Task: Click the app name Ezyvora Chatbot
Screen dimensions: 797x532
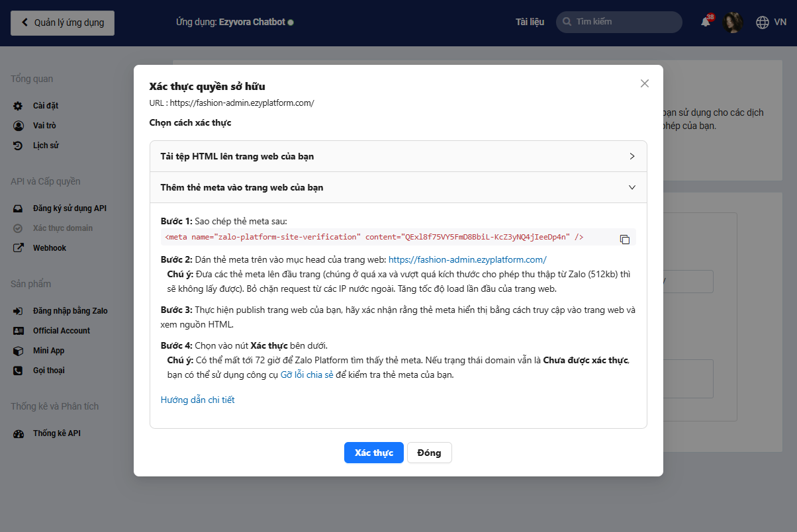Action: [252, 22]
